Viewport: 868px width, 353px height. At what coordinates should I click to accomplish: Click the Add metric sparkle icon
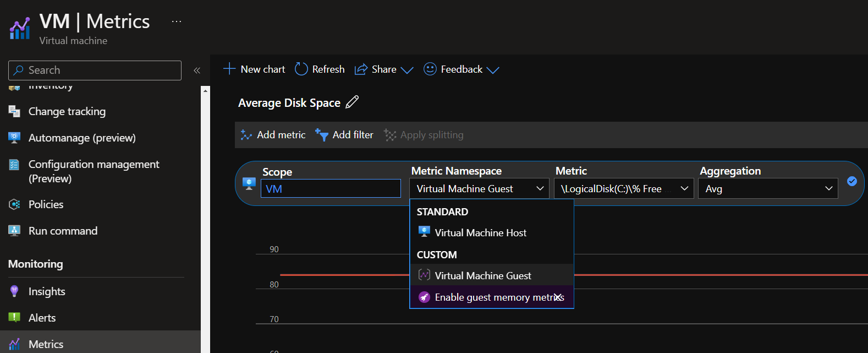(246, 135)
